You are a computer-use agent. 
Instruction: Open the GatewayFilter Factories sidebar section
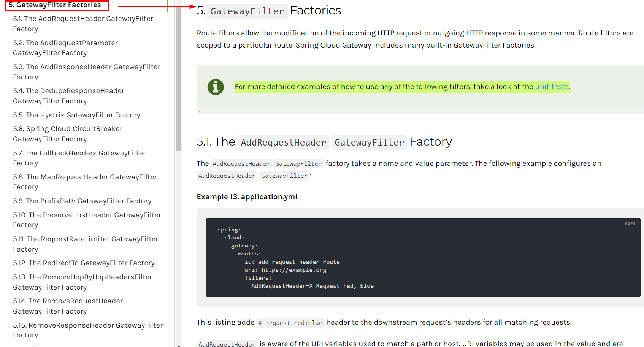coord(55,5)
